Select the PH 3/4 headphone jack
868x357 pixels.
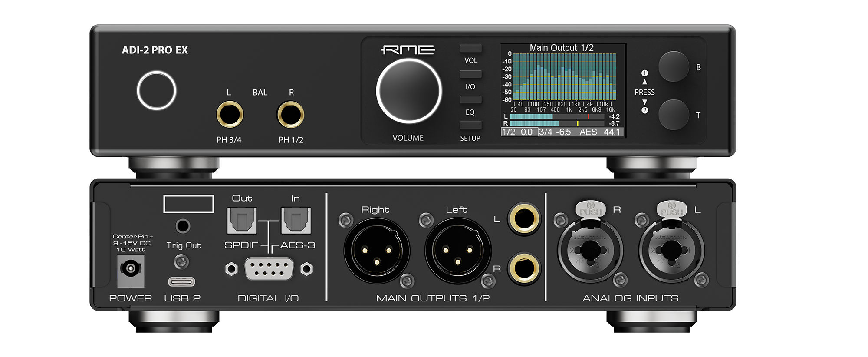230,114
